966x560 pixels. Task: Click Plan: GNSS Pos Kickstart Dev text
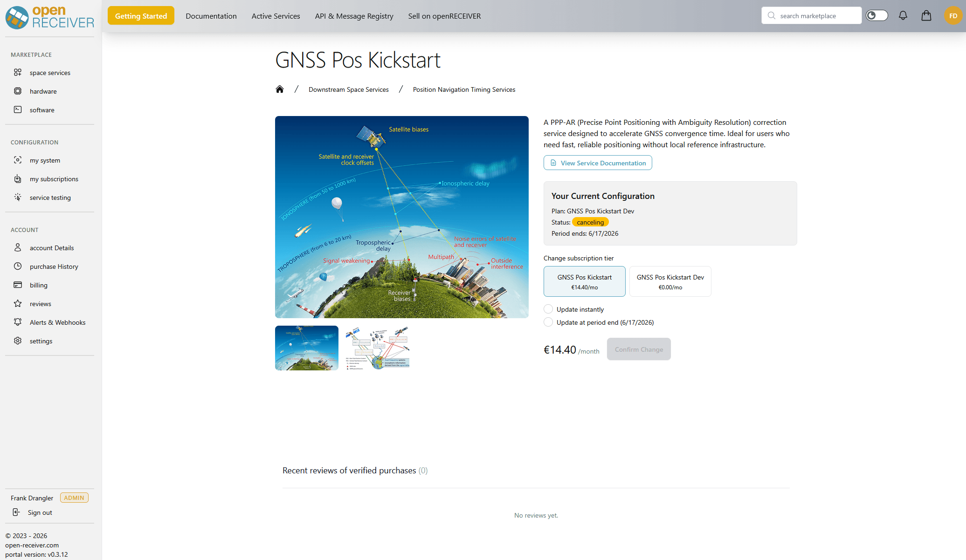593,211
